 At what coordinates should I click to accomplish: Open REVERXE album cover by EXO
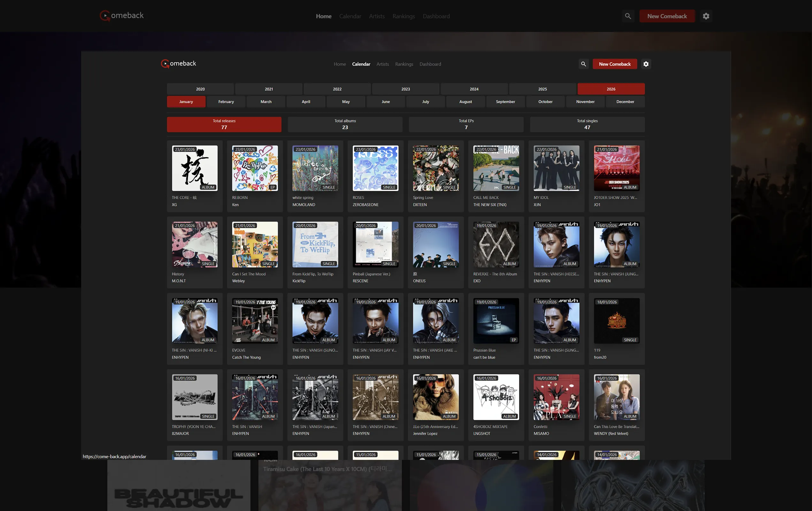496,244
